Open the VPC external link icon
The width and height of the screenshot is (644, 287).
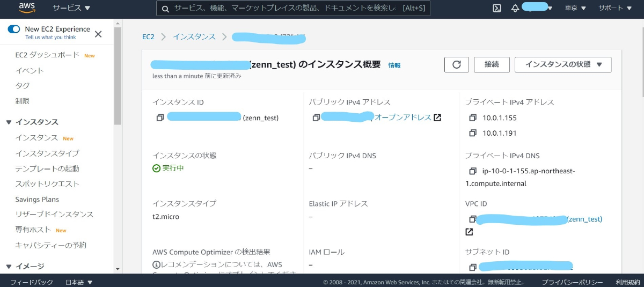469,232
